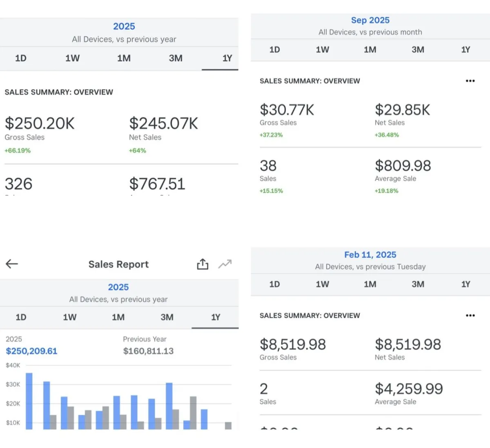Click the tallest blue bar in the chart

(x=29, y=401)
